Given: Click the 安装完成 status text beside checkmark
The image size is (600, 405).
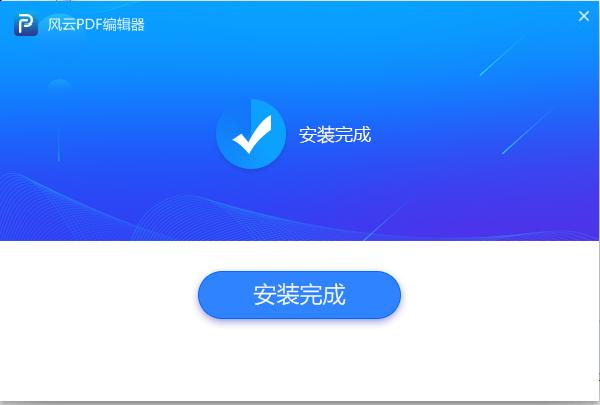Looking at the screenshot, I should click(335, 135).
